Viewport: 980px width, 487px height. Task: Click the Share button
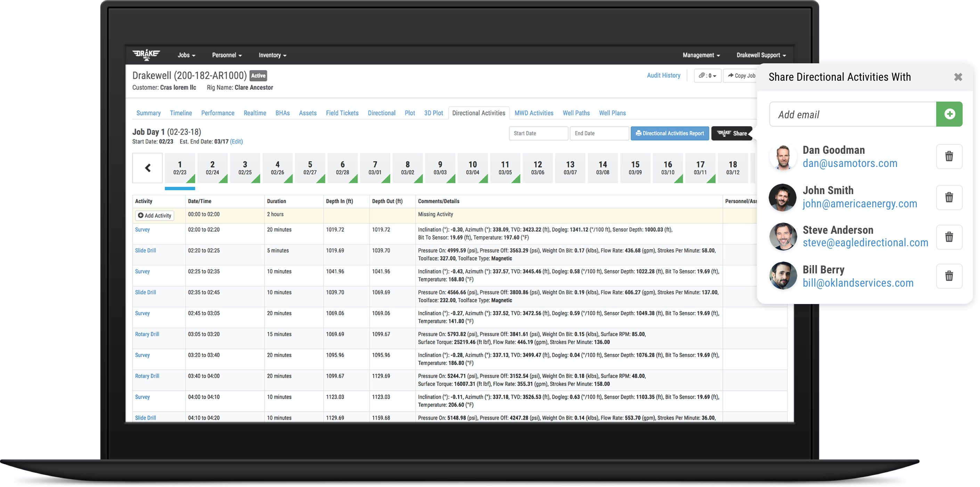[732, 133]
